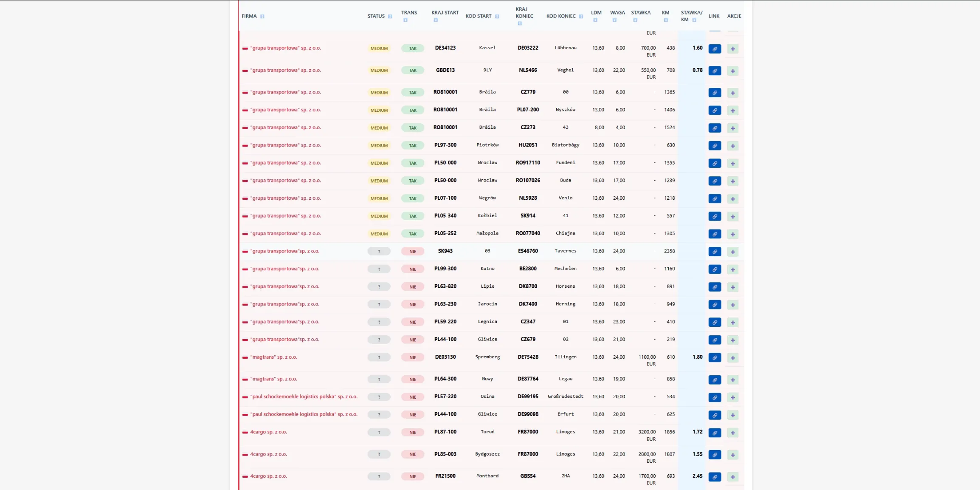This screenshot has width=980, height=490.
Task: Click the flag icon next to "magtrans" sp. z o.o.
Action: 244,357
